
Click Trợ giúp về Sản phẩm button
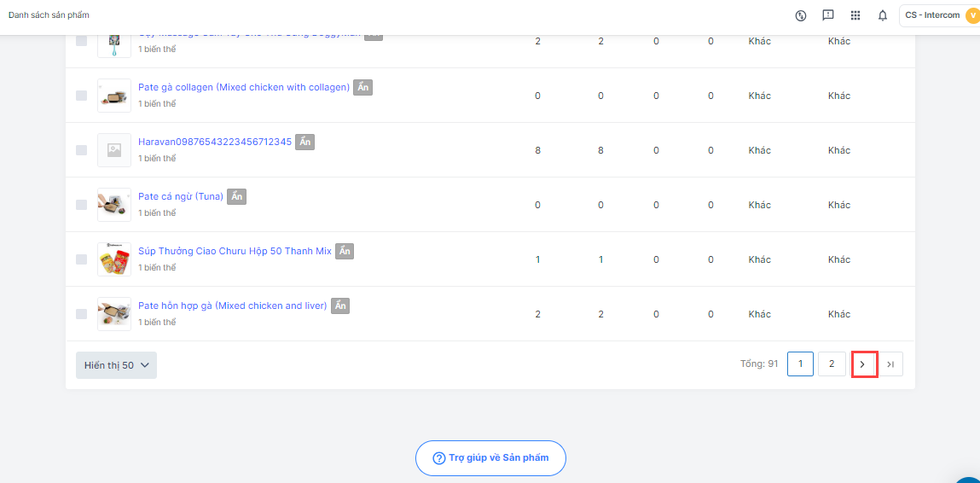490,458
